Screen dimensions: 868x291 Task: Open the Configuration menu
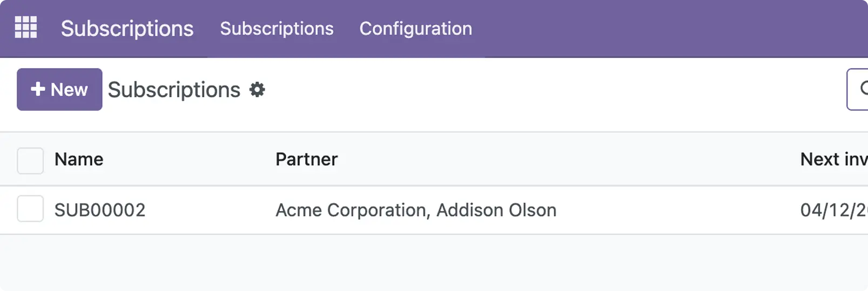(x=415, y=29)
